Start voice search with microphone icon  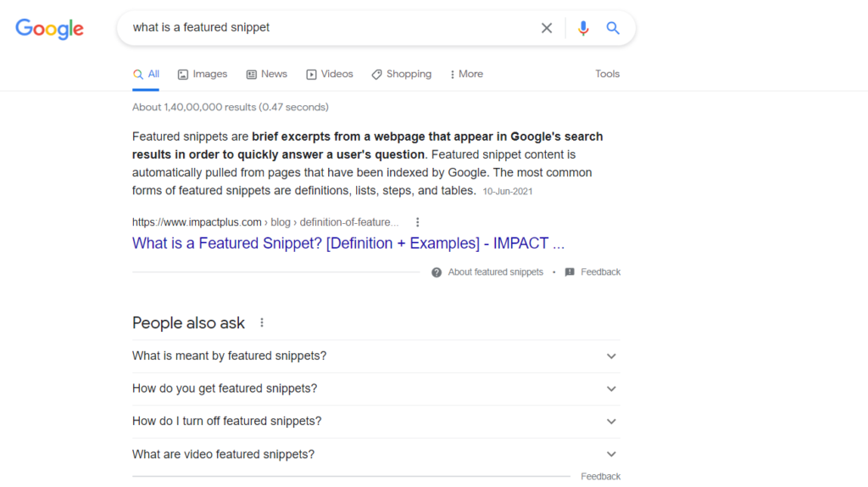point(583,28)
